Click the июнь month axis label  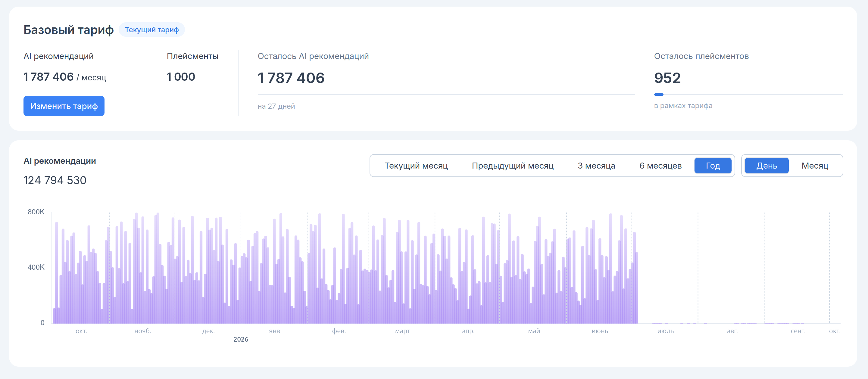click(x=600, y=331)
